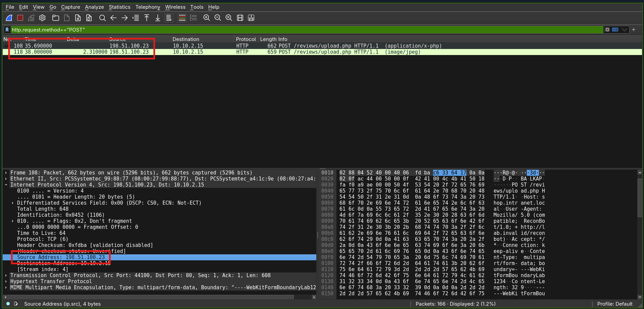Open a capture file folder icon
The height and width of the screenshot is (309, 644).
tap(56, 18)
